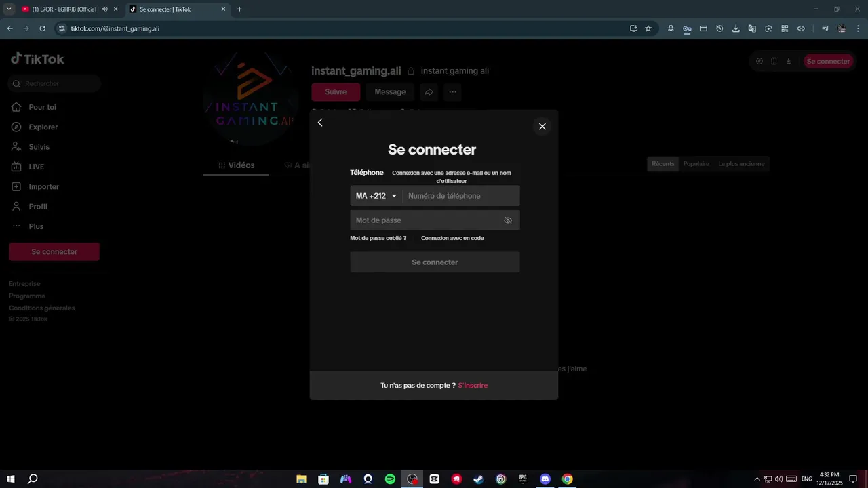Open the tab search dropdown arrow
The image size is (868, 488).
[9, 9]
